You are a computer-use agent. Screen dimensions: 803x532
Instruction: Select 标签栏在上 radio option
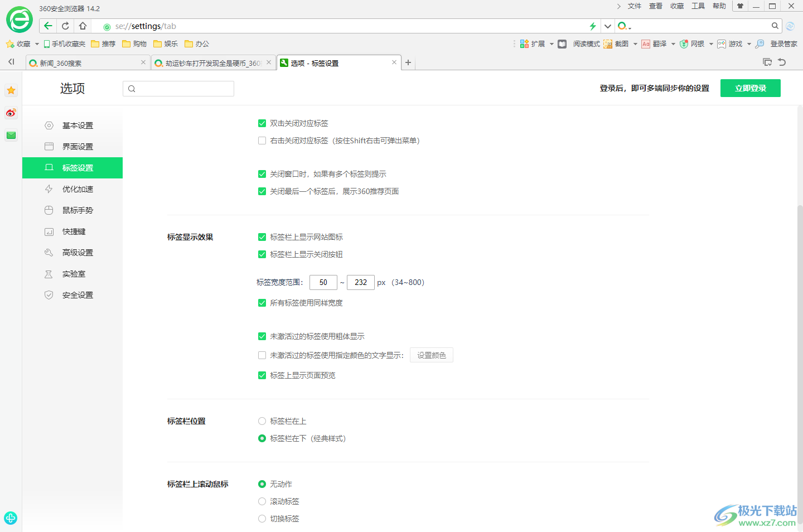tap(262, 421)
